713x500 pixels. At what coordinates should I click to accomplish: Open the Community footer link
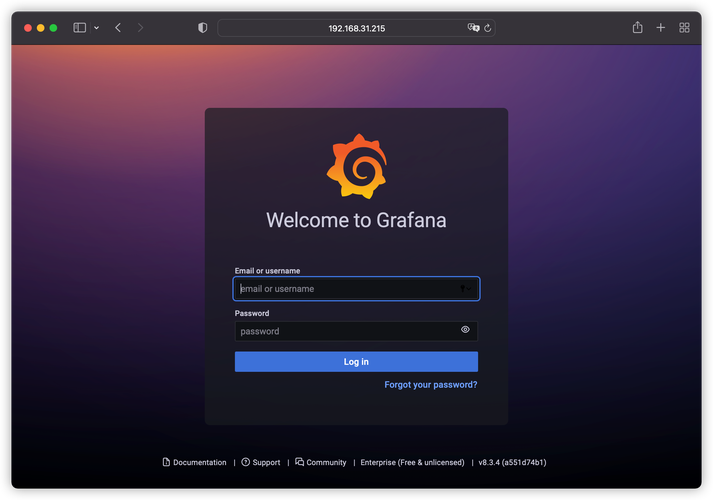(321, 463)
